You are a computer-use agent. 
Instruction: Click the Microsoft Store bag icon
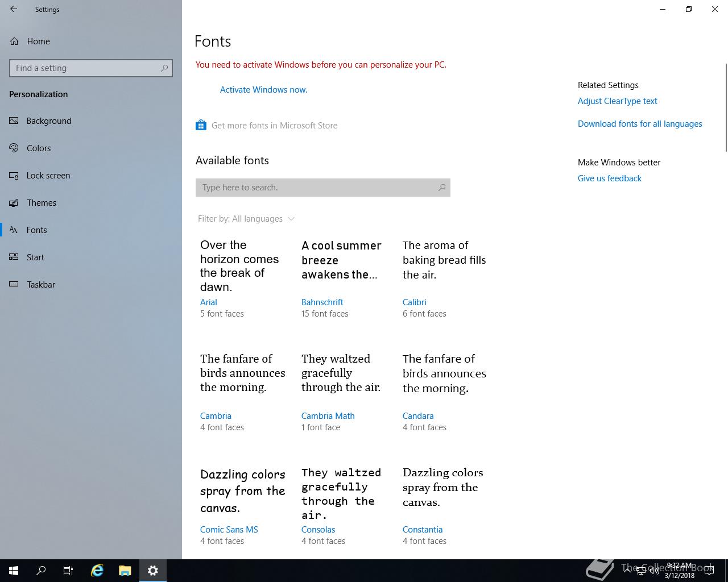pos(201,125)
